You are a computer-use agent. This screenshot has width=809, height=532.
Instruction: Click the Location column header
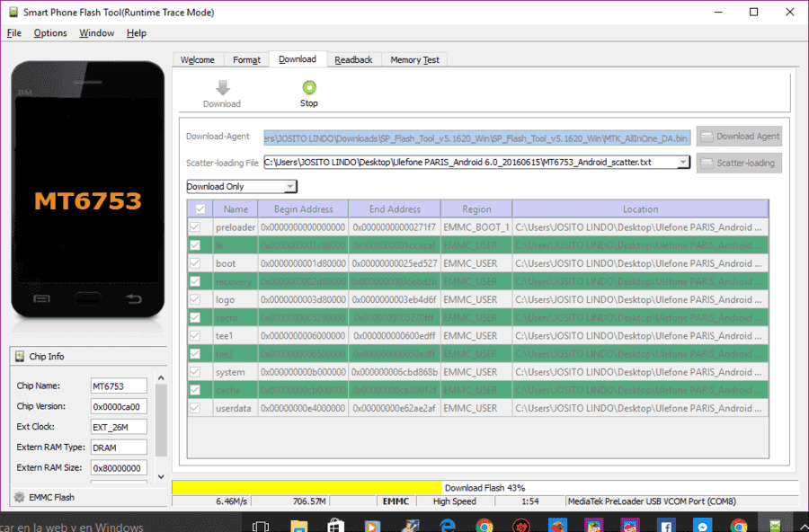[x=640, y=209]
